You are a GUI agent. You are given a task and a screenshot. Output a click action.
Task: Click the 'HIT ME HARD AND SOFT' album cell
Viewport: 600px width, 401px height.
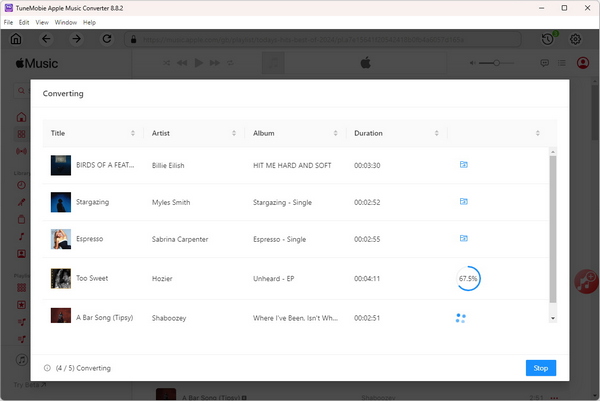point(292,165)
